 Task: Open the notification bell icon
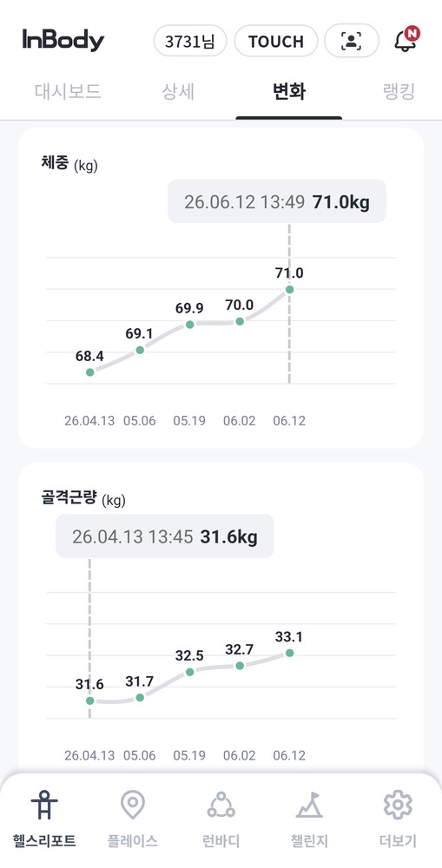406,40
